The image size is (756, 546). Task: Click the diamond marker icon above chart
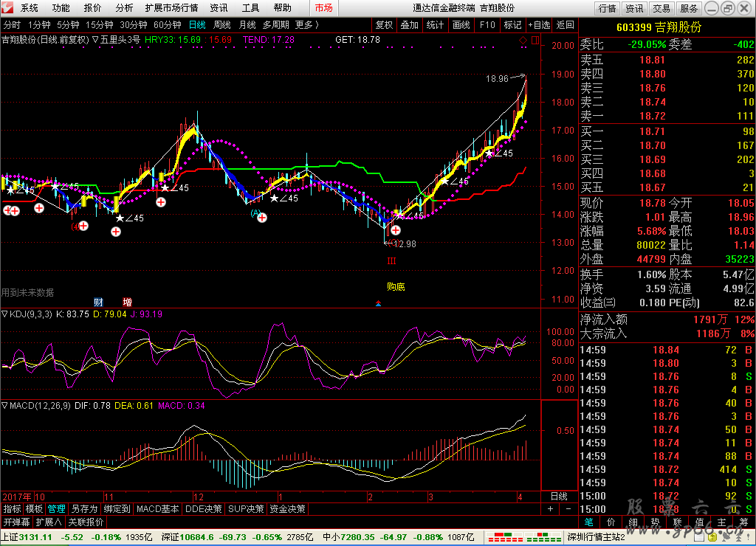point(523,41)
